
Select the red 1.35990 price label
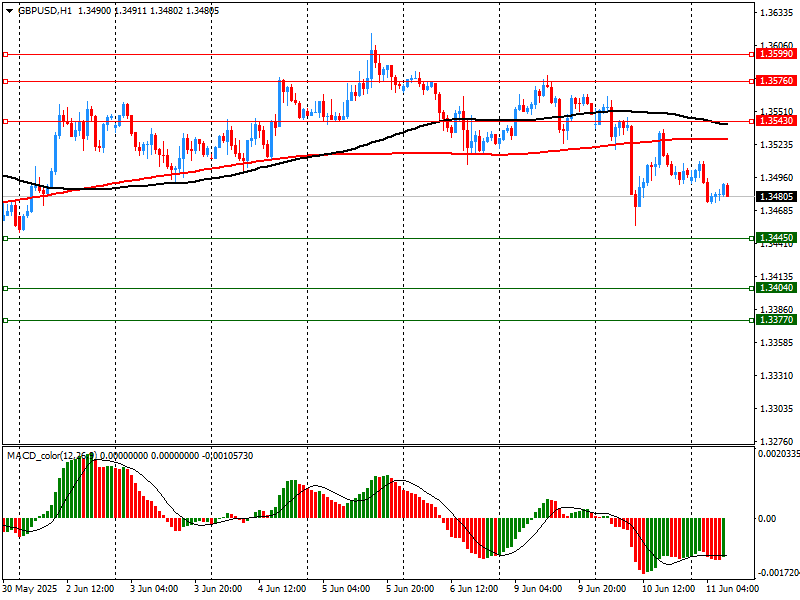776,54
